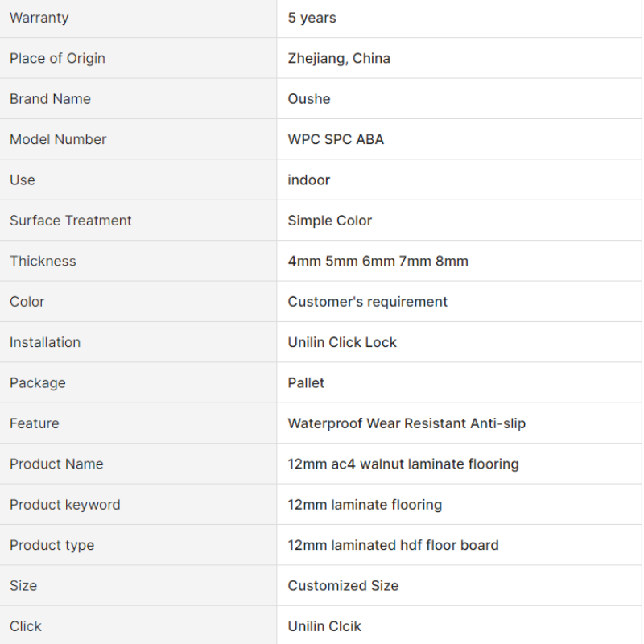Click the Place of Origin label
This screenshot has width=644, height=644.
(x=57, y=58)
